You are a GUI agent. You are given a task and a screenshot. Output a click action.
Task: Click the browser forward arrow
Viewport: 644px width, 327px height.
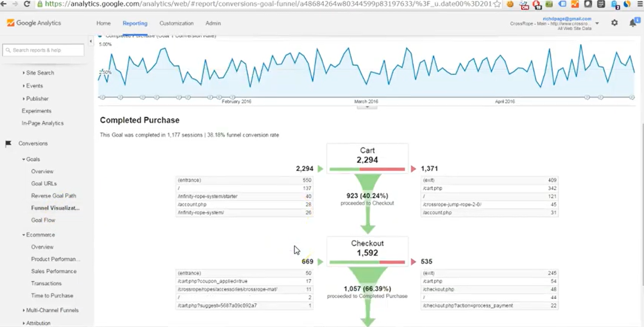[15, 4]
